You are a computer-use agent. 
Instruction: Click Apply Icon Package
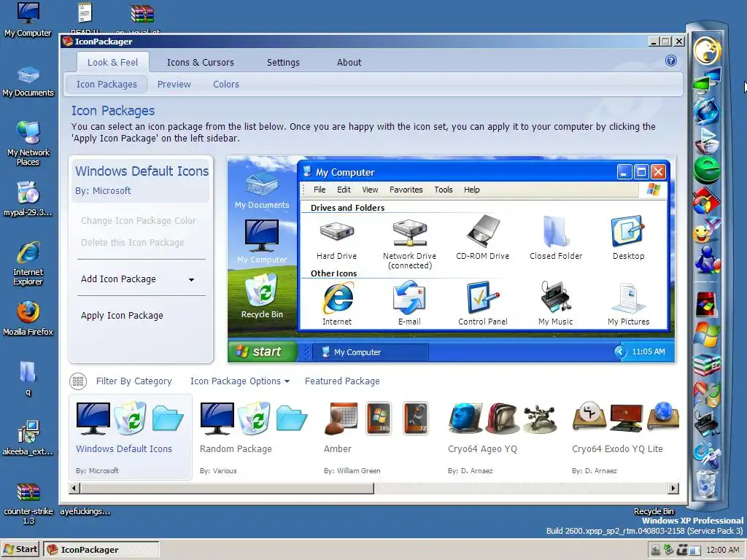[122, 315]
